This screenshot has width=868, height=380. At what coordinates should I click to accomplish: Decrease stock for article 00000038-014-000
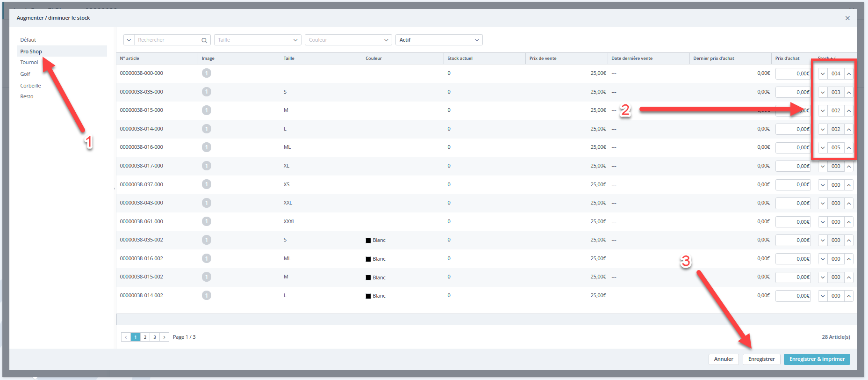pyautogui.click(x=823, y=129)
